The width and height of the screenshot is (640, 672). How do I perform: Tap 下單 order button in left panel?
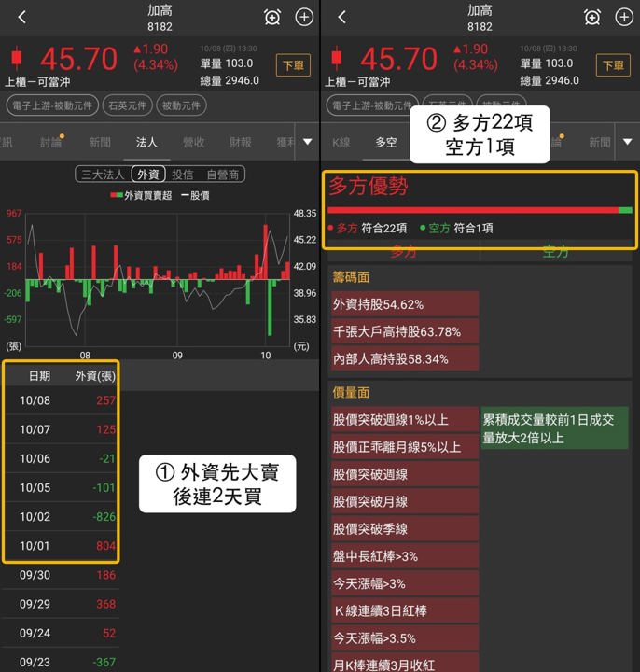pyautogui.click(x=293, y=65)
